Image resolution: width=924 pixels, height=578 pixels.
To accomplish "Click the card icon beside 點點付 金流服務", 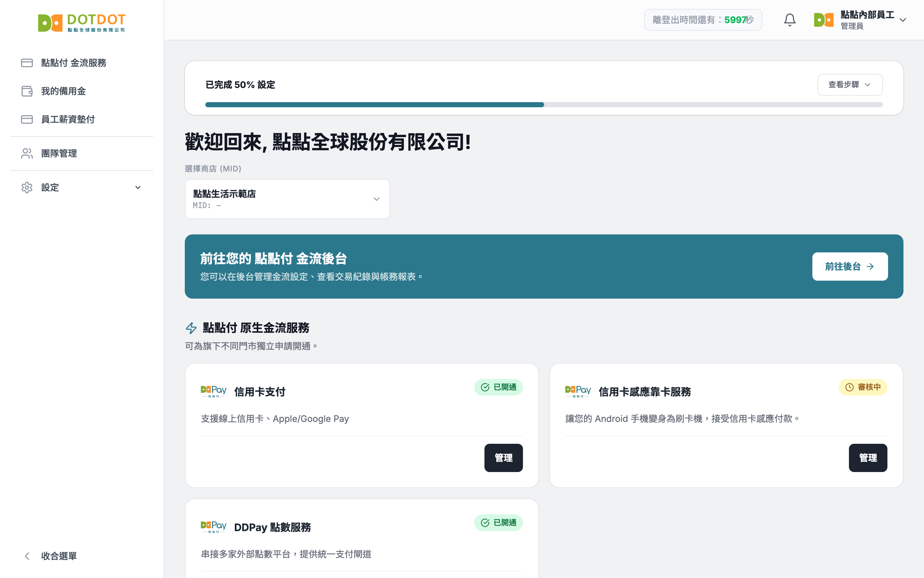I will 27,63.
